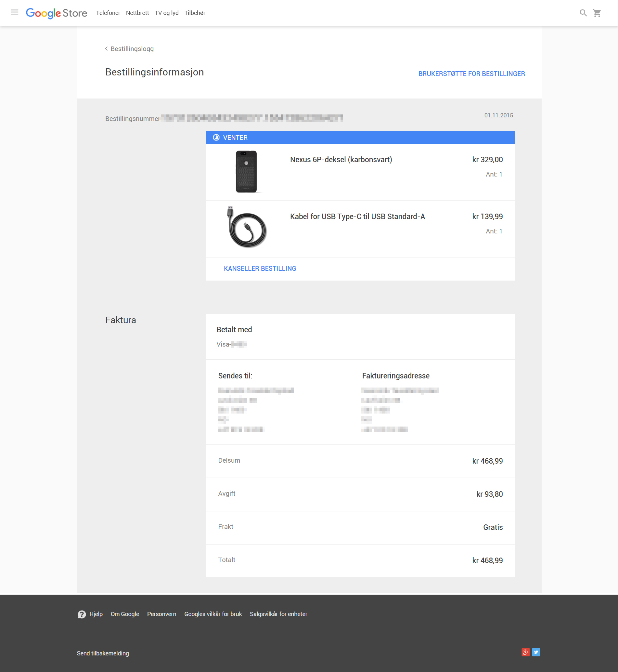
Task: Open Brukerstøtte for bestillinger link
Action: [x=471, y=73]
